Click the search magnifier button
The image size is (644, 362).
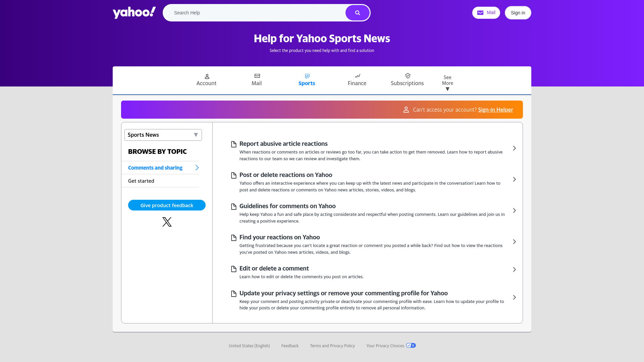click(x=358, y=13)
